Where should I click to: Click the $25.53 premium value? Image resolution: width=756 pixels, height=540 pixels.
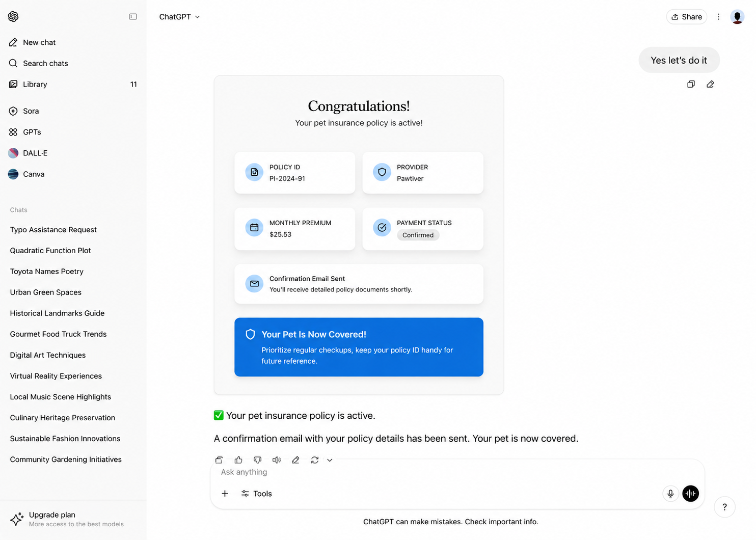[x=280, y=235]
